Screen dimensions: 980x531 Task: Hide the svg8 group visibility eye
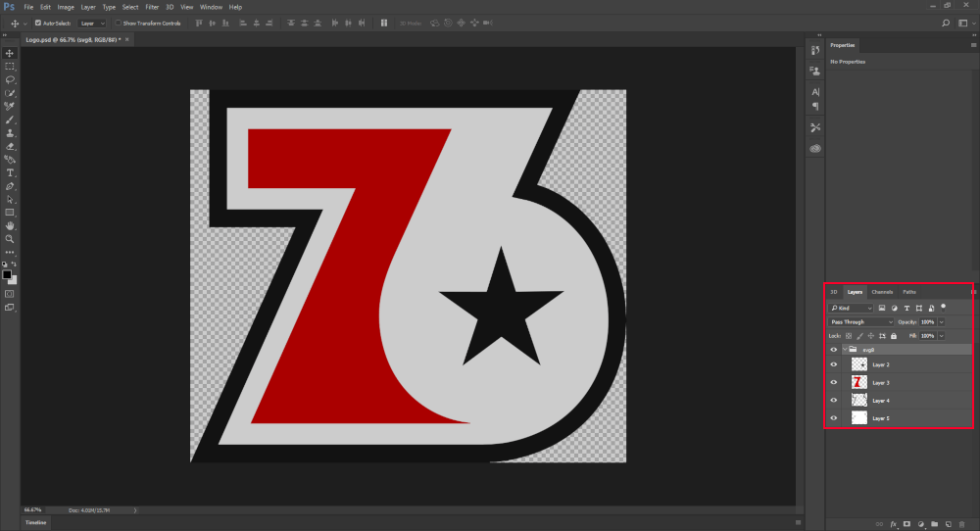tap(833, 350)
